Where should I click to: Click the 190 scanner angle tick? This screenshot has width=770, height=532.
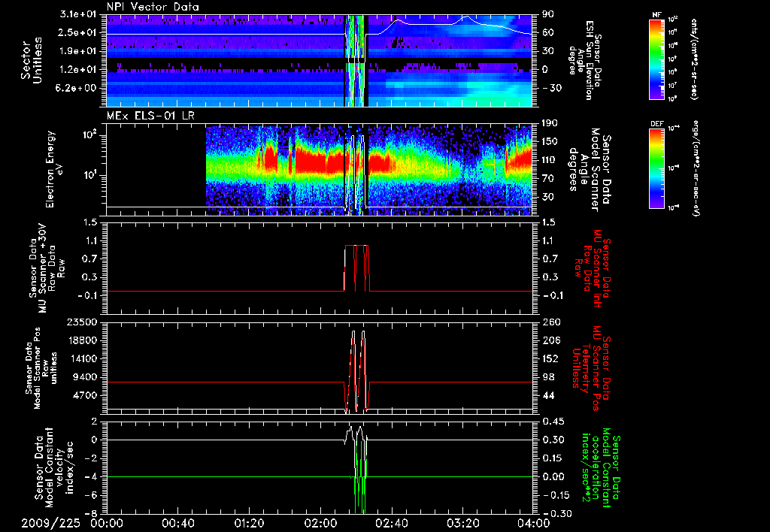[x=550, y=123]
